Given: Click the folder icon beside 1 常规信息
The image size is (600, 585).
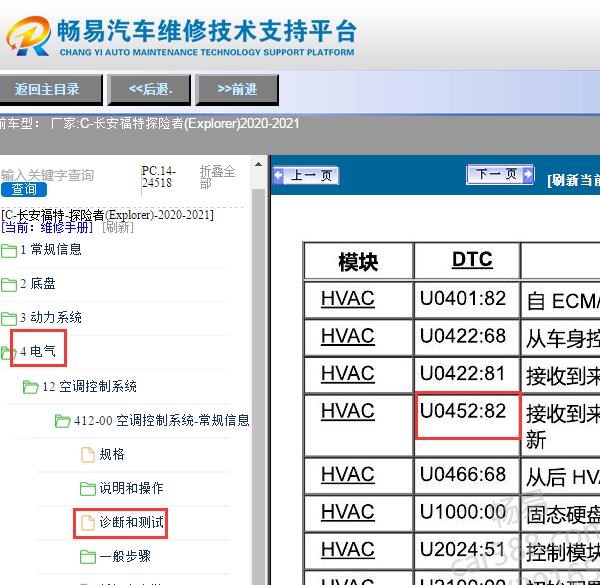Looking at the screenshot, I should pos(8,251).
